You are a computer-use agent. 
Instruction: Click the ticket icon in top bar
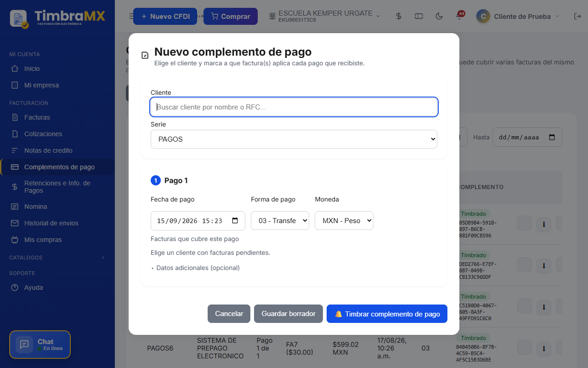coord(419,16)
